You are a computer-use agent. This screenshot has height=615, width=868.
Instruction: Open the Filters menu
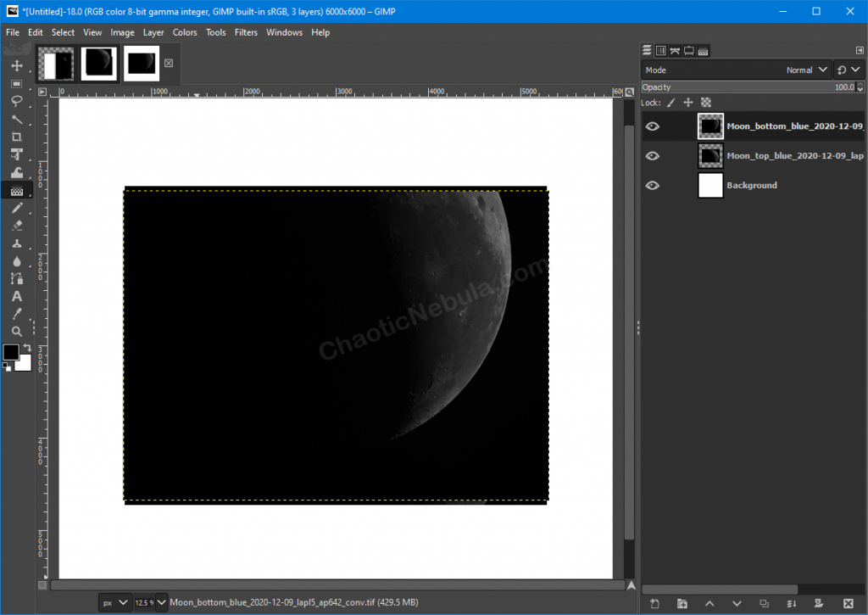tap(246, 32)
